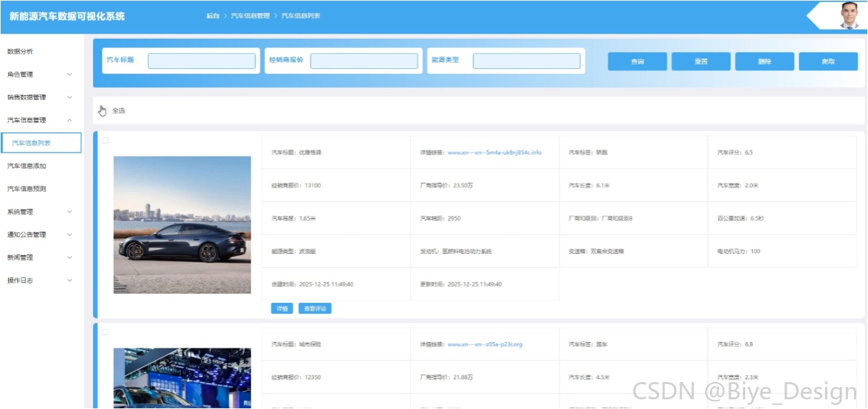Screen dimensions: 868x409
Task: Click the 变速箱: 双离合变速箱 cell
Action: click(x=633, y=252)
